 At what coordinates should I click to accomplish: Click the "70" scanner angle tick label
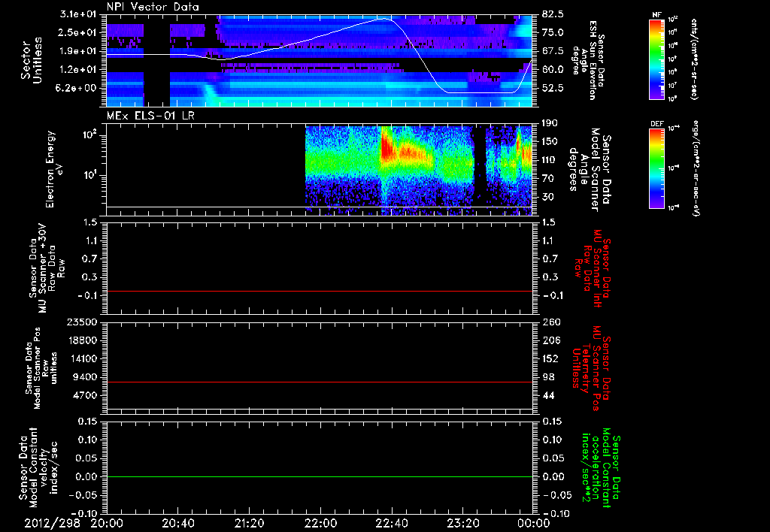tap(547, 178)
